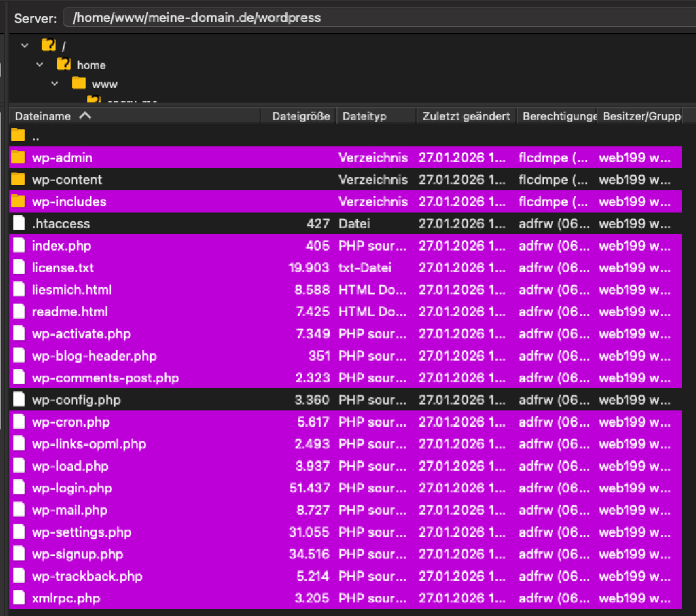
Task: Click the file icon beside xmlrpc.php
Action: pyautogui.click(x=18, y=598)
